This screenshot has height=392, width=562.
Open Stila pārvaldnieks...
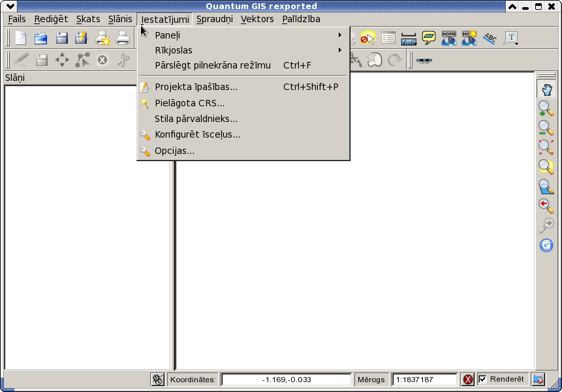tap(243, 119)
